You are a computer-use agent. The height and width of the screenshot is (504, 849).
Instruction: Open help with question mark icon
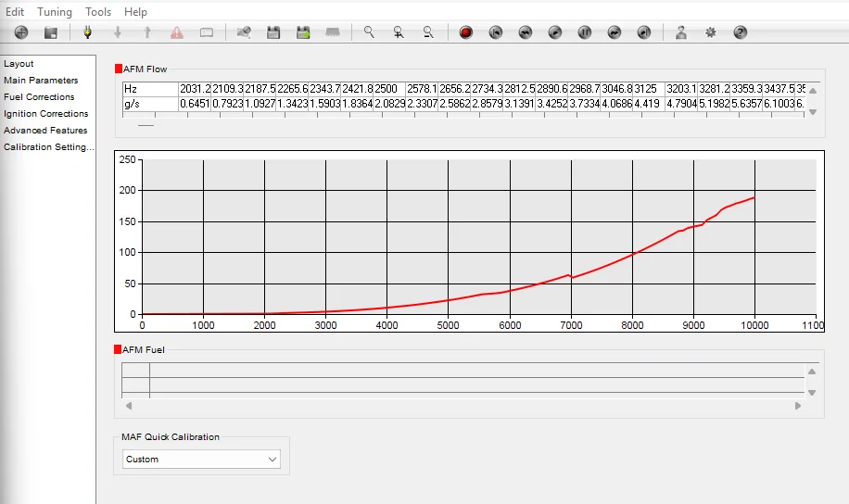click(x=741, y=32)
